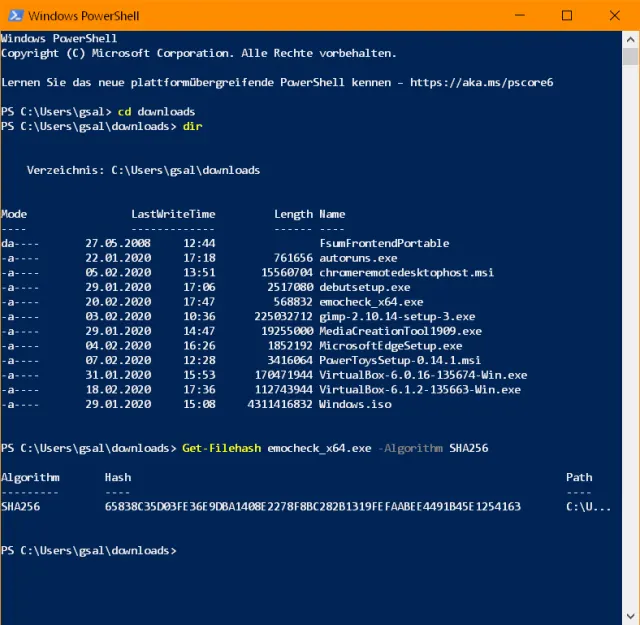Click the Get-Filehash command text
This screenshot has height=625, width=640.
[x=222, y=448]
